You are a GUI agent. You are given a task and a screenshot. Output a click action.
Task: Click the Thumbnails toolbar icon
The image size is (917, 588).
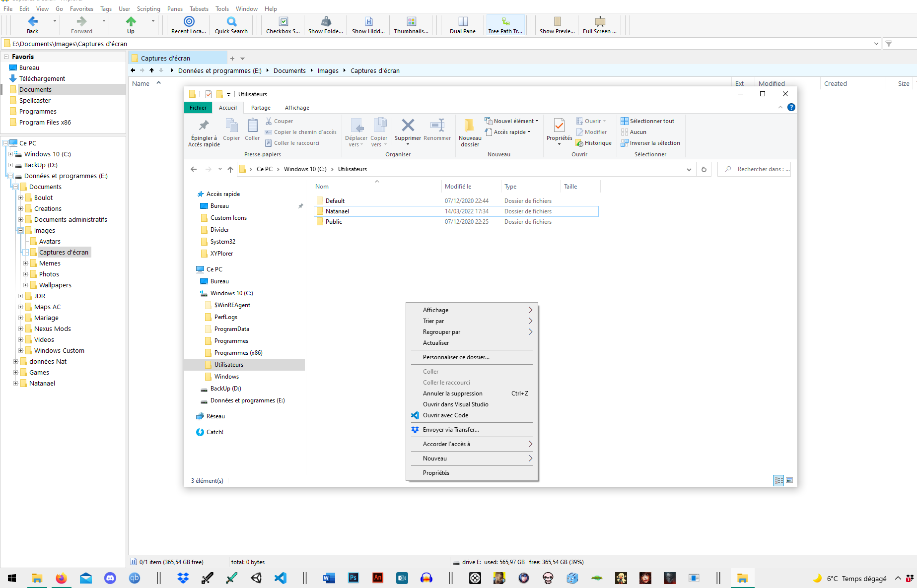pos(411,24)
